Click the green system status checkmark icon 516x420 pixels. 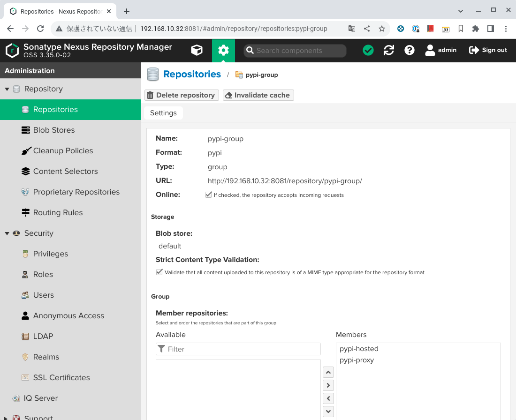[368, 50]
